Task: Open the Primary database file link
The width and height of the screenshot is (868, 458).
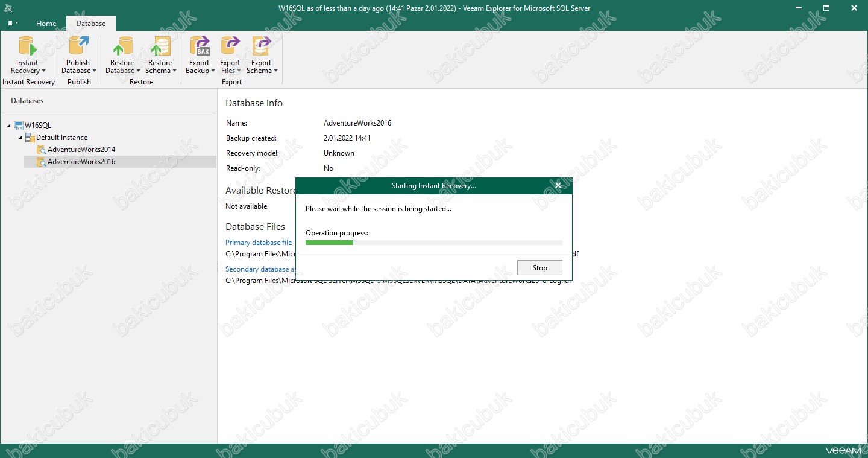Action: [x=259, y=243]
